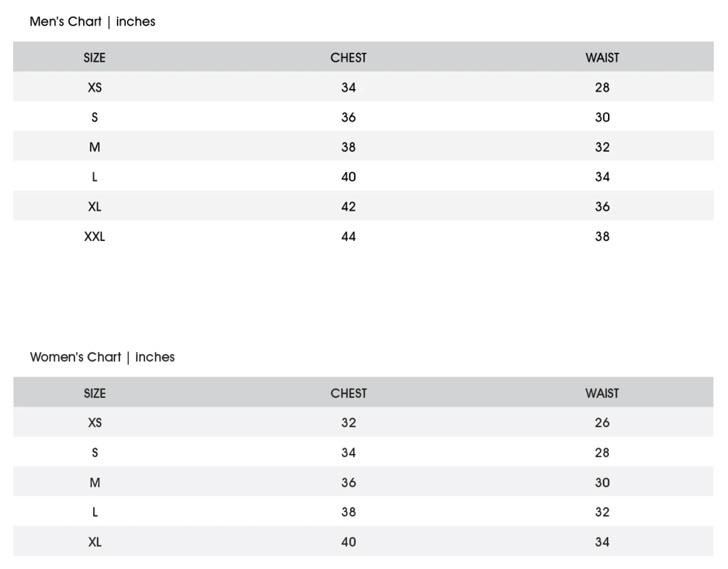The image size is (728, 569).
Task: Select Women's M size label
Action: [x=95, y=483]
